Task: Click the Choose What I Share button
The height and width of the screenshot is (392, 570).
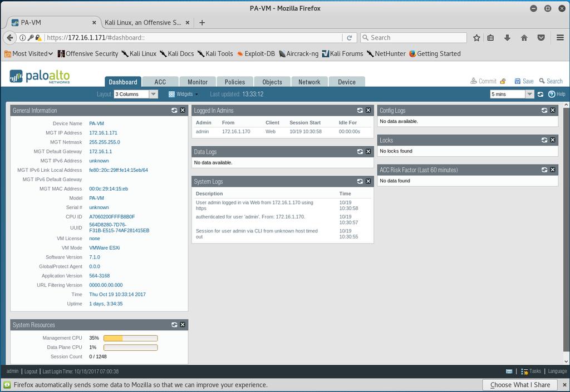Action: [x=520, y=385]
